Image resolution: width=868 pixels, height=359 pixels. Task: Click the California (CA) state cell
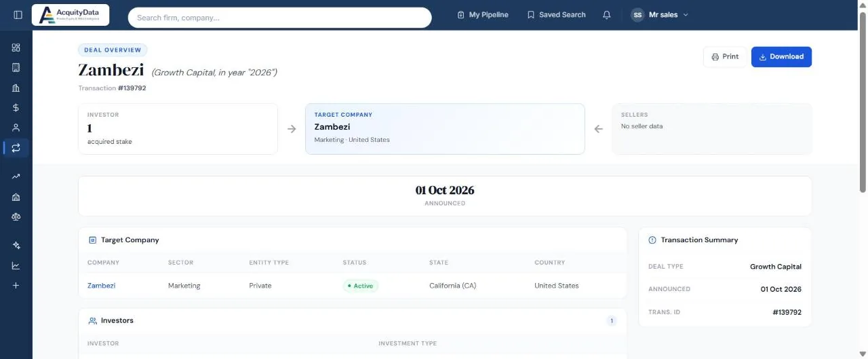[453, 286]
